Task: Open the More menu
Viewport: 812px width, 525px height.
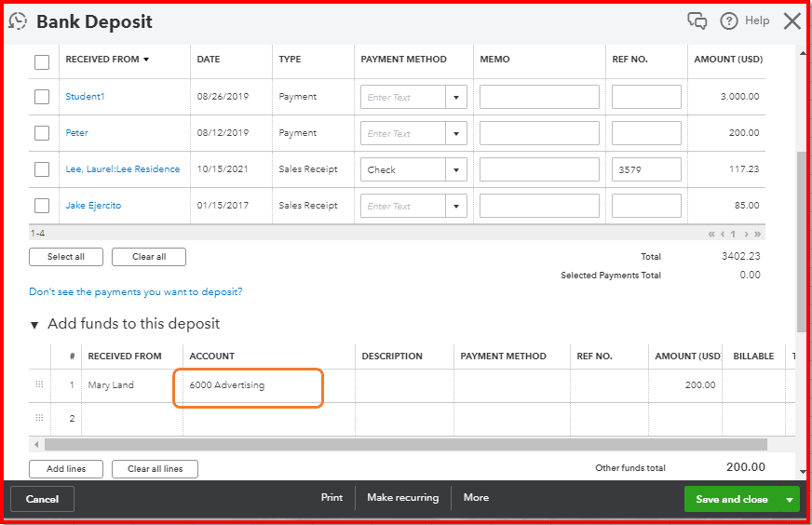Action: point(476,498)
